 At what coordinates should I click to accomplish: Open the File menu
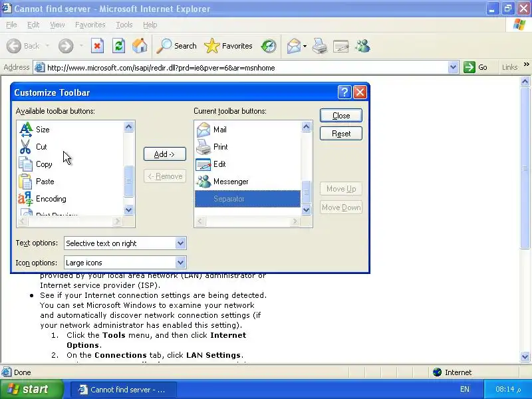pos(11,25)
